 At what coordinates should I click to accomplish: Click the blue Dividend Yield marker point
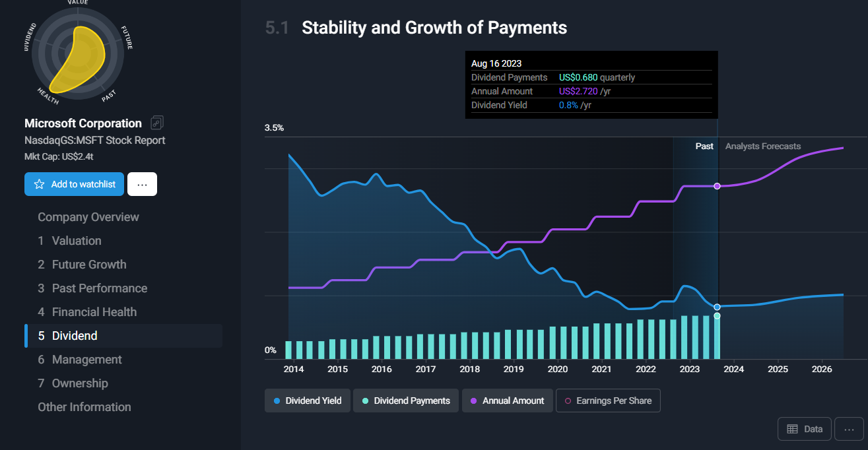click(x=718, y=307)
